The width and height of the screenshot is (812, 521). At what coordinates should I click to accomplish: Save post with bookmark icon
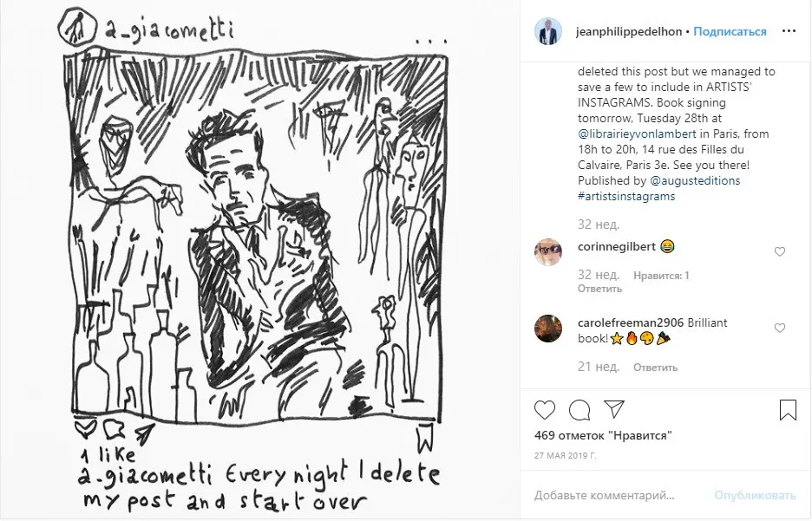coord(788,410)
